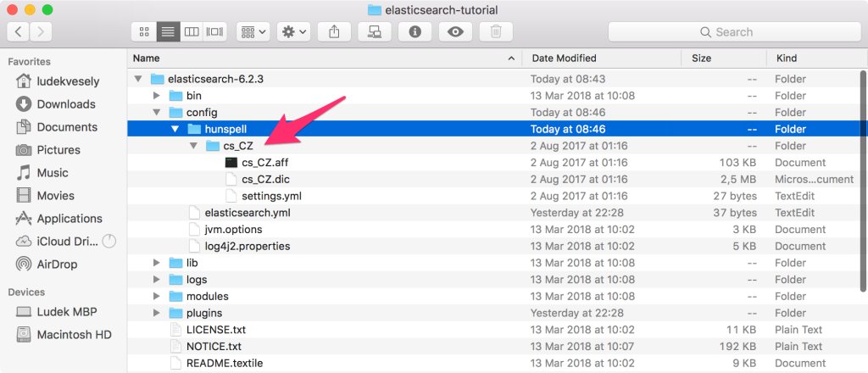The image size is (868, 373).
Task: Expand the bin folder
Action: point(157,96)
